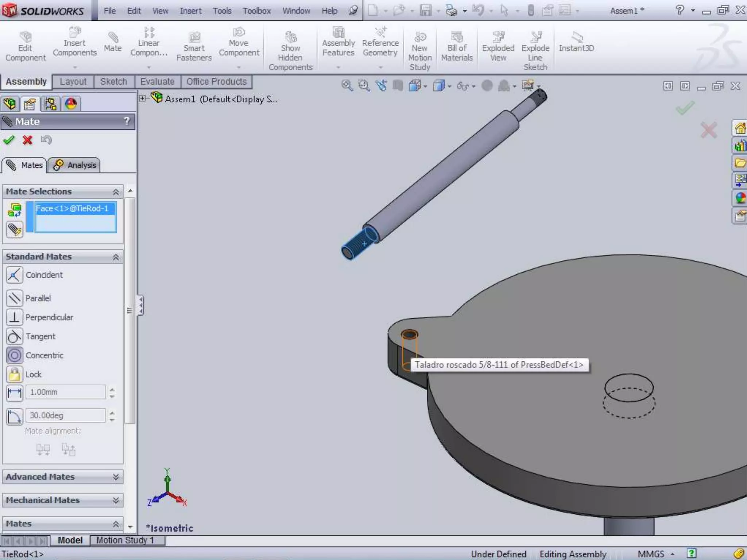This screenshot has width=747, height=560.
Task: Select the Coincident mate type
Action: tap(15, 275)
